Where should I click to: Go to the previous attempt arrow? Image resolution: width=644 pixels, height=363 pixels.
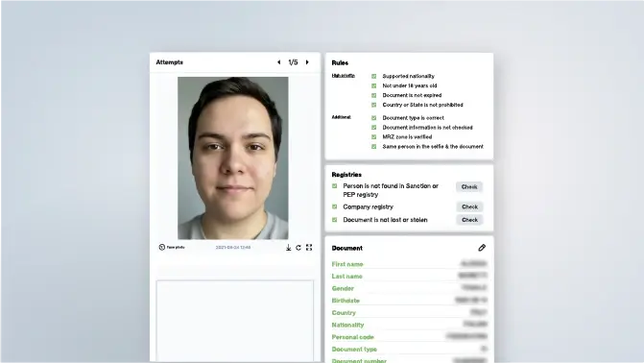(279, 62)
